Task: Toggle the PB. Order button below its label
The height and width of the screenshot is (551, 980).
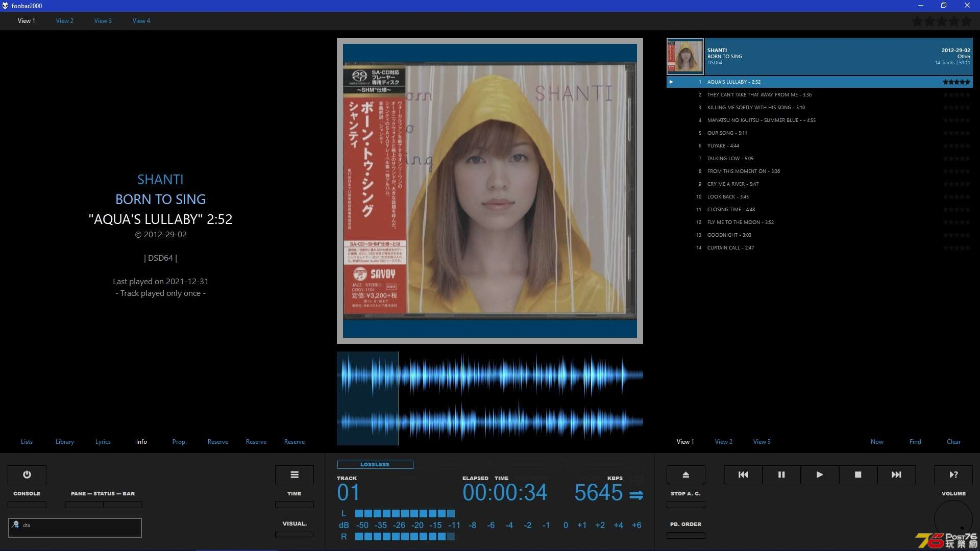Action: coord(685,535)
